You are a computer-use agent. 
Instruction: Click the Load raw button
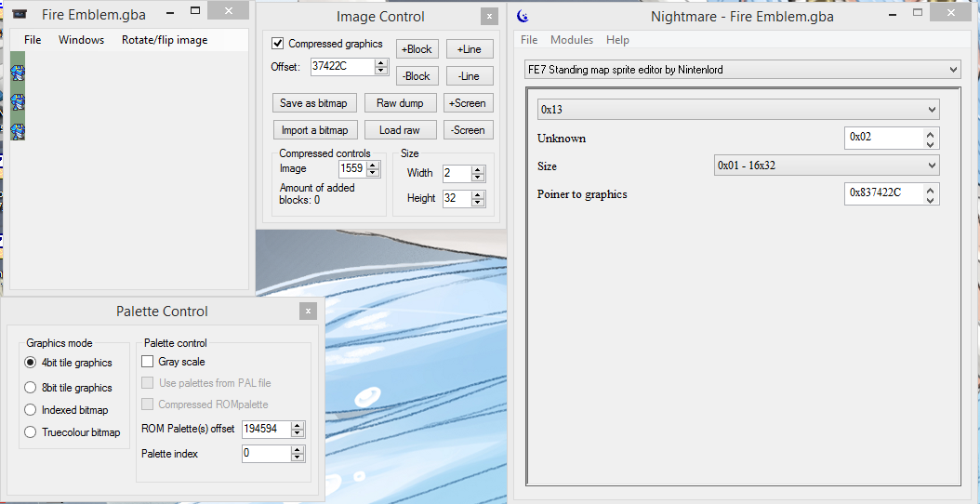[400, 130]
